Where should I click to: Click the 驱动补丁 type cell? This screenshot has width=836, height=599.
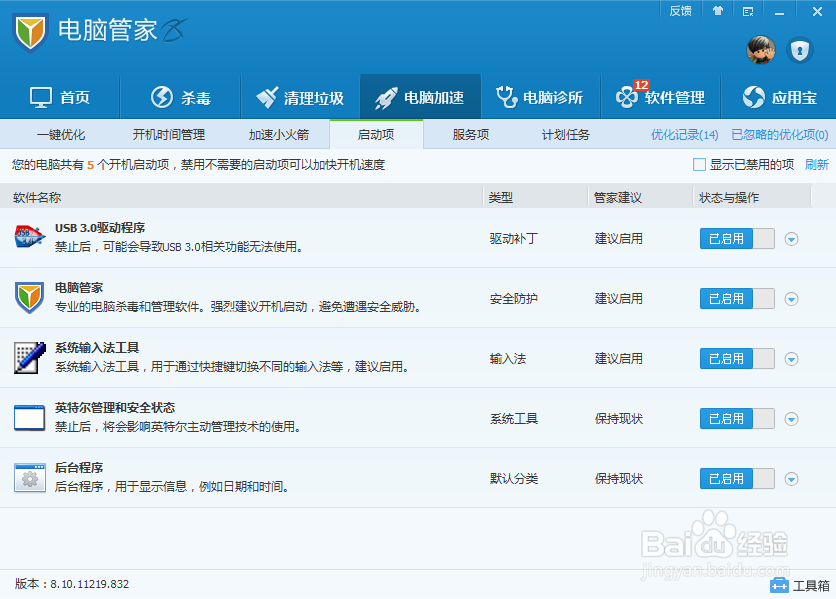click(x=513, y=238)
